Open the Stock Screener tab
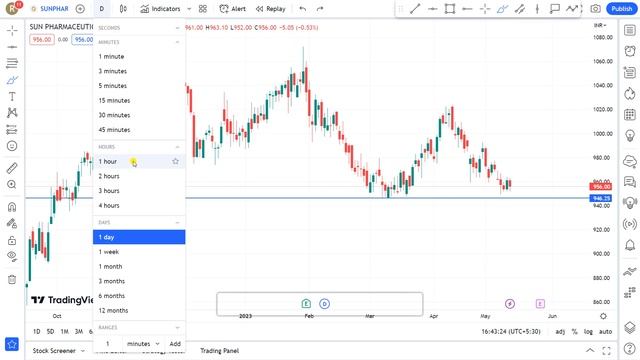Viewport: 640px width, 360px height. pos(58,351)
